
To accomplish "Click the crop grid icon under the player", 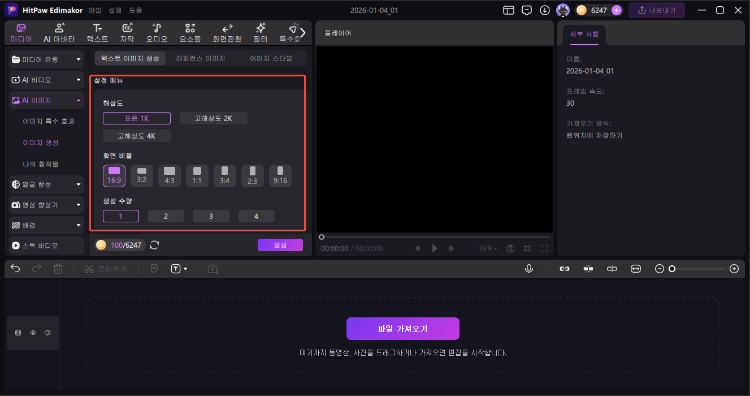I will (x=527, y=248).
